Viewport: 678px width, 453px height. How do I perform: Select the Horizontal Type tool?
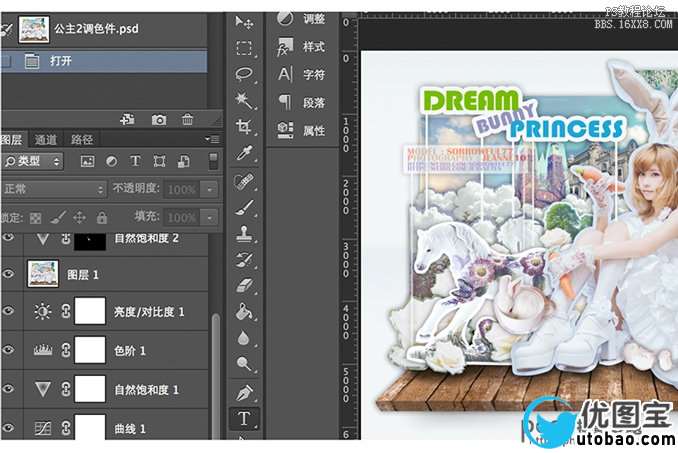[x=244, y=418]
